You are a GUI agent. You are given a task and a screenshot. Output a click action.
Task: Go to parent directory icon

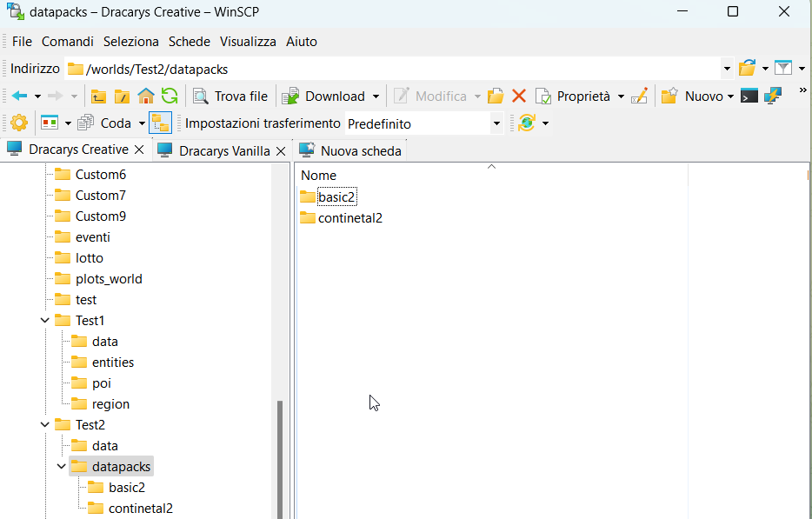click(x=98, y=96)
